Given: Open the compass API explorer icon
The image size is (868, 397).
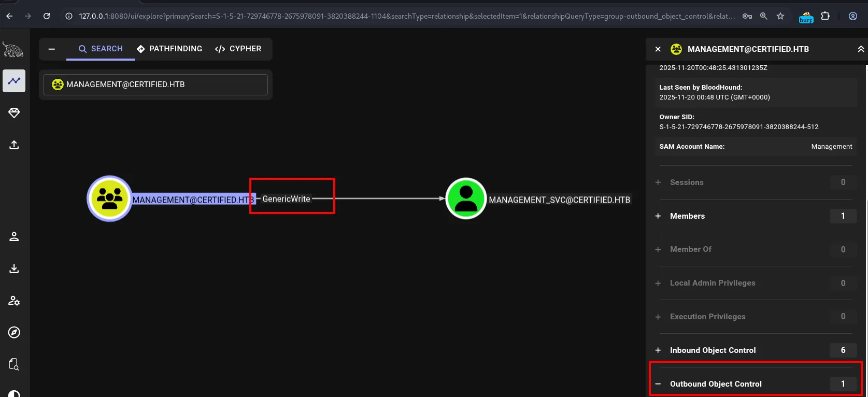Looking at the screenshot, I should pos(14,332).
